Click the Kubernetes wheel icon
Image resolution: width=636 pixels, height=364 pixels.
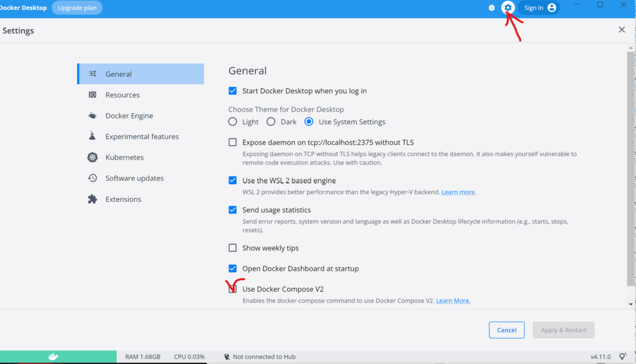pos(93,157)
